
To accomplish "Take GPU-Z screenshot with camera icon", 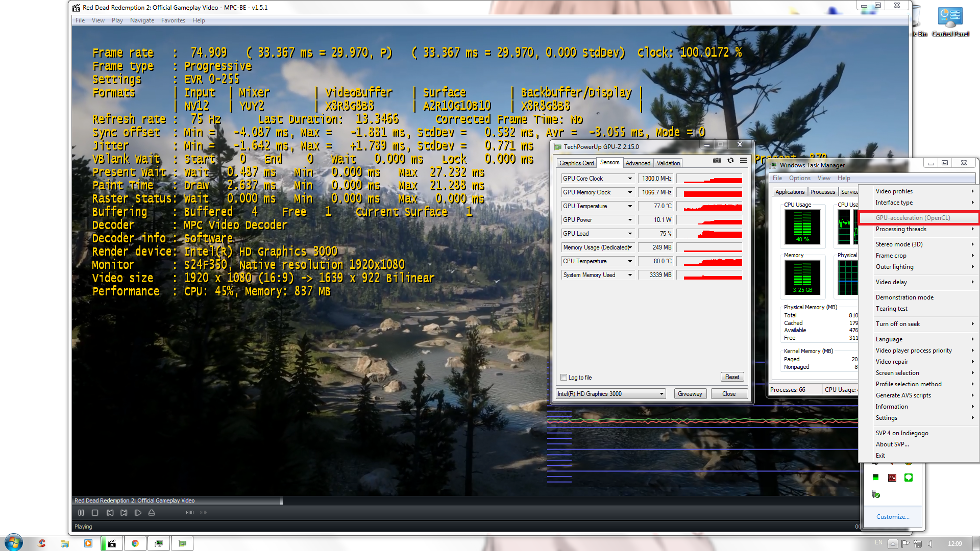I will click(717, 160).
